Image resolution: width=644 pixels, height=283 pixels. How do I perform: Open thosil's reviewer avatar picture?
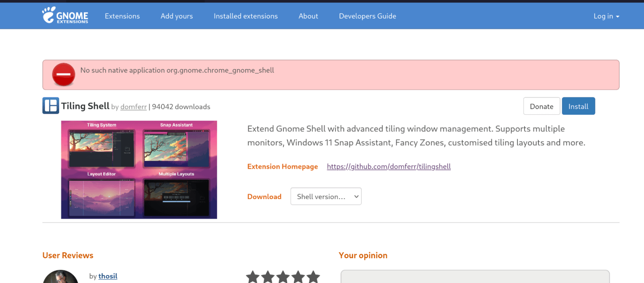tap(60, 277)
